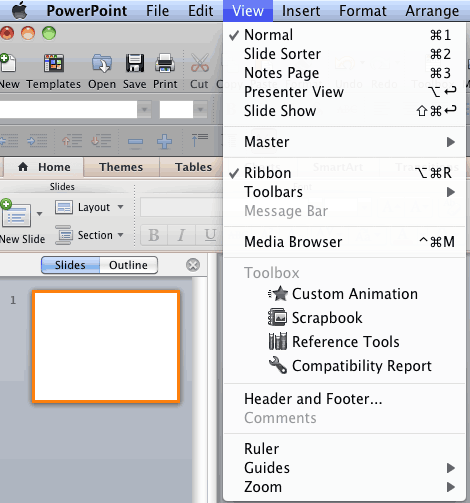470x503 pixels.
Task: Switch to the Themes ribbon tab
Action: click(x=121, y=167)
